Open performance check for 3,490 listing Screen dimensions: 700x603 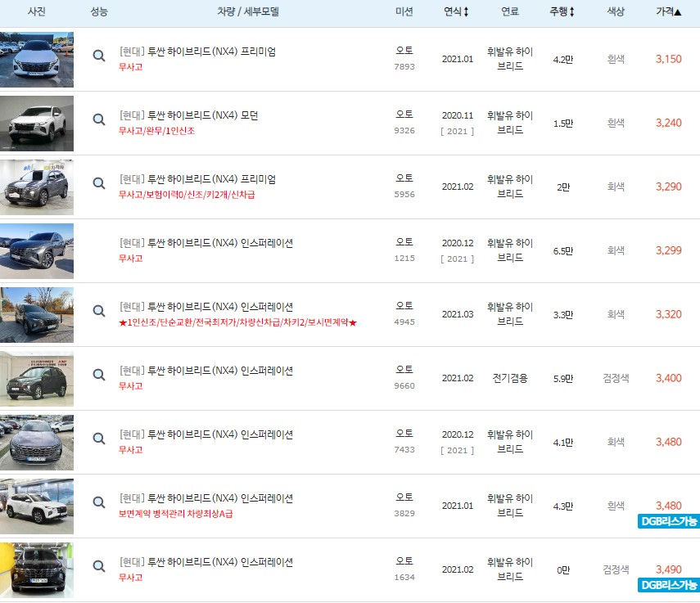[x=99, y=566]
